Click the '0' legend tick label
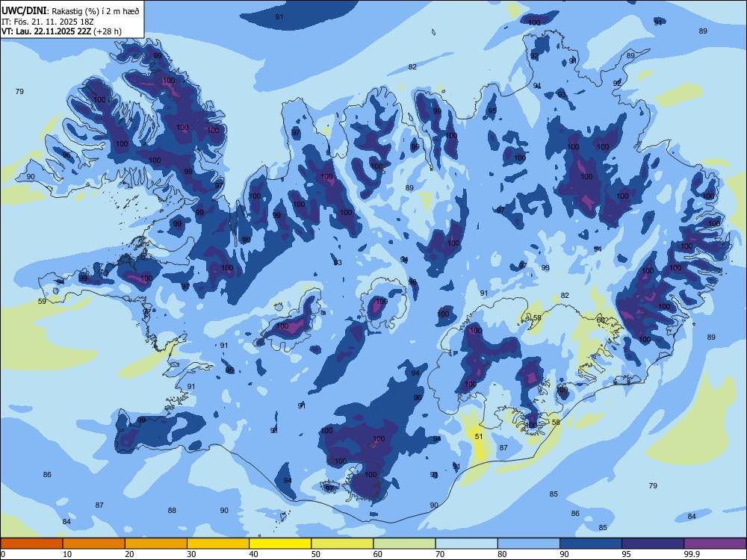Image resolution: width=747 pixels, height=560 pixels. [x=3, y=554]
